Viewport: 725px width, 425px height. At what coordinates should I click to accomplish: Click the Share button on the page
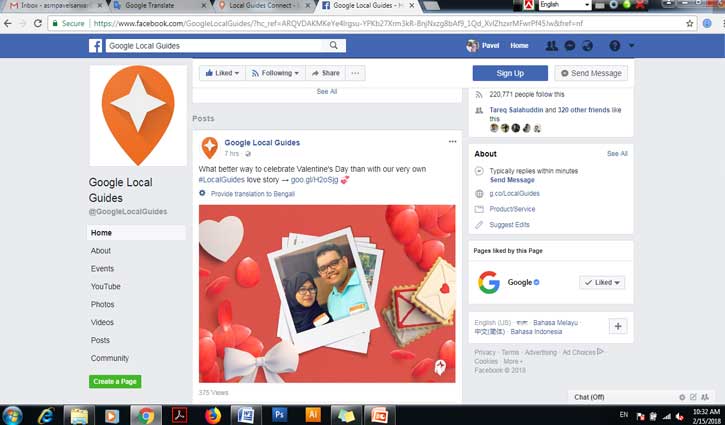pyautogui.click(x=326, y=73)
